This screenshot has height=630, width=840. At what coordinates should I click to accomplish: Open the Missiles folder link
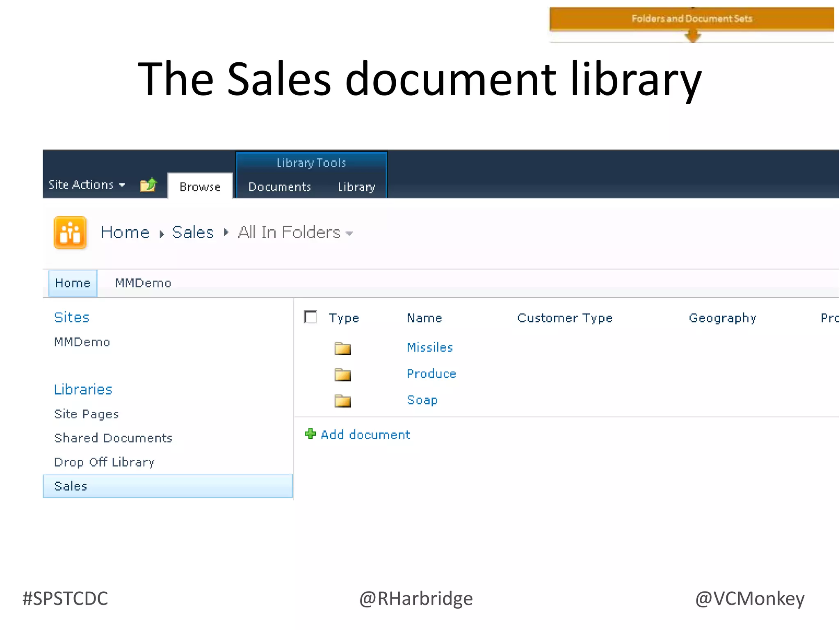pyautogui.click(x=429, y=347)
